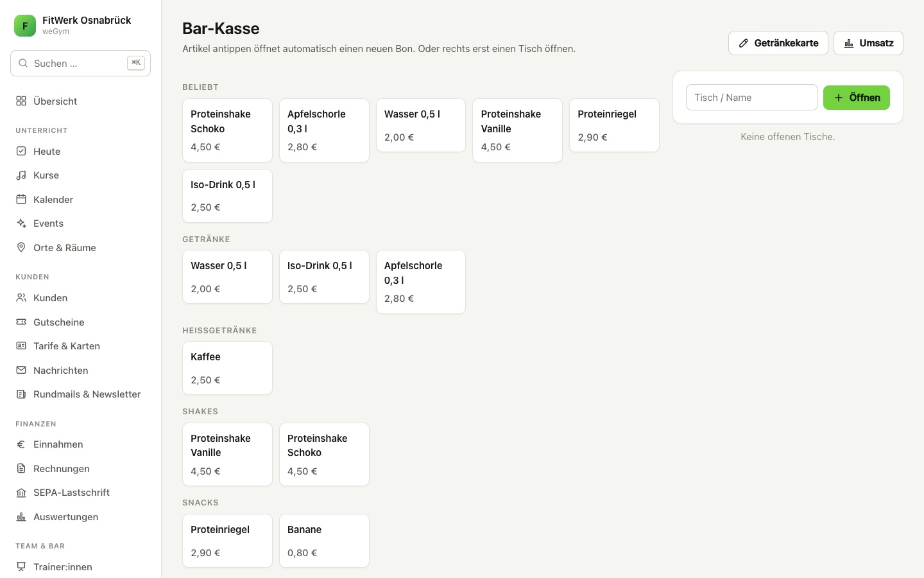The image size is (924, 578).
Task: Add Iso-Drink 0,5 l from Getränke section
Action: (x=324, y=277)
